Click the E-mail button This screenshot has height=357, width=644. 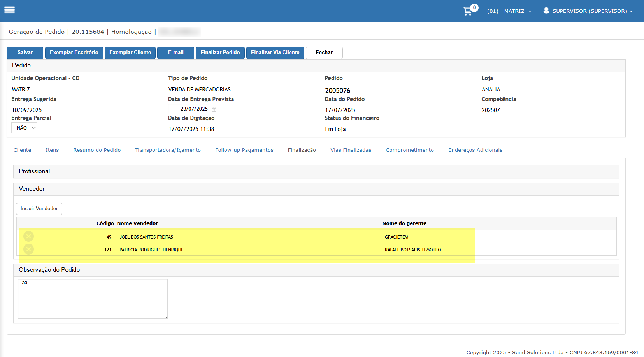pyautogui.click(x=175, y=53)
